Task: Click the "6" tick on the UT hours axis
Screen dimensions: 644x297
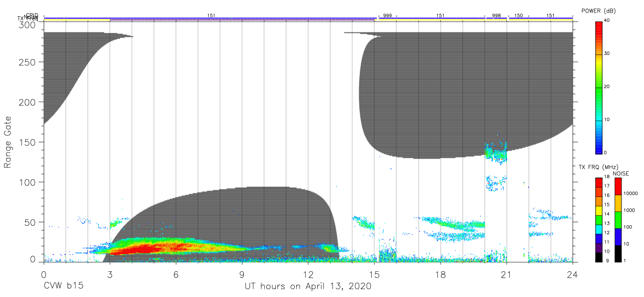Action: pos(176,274)
